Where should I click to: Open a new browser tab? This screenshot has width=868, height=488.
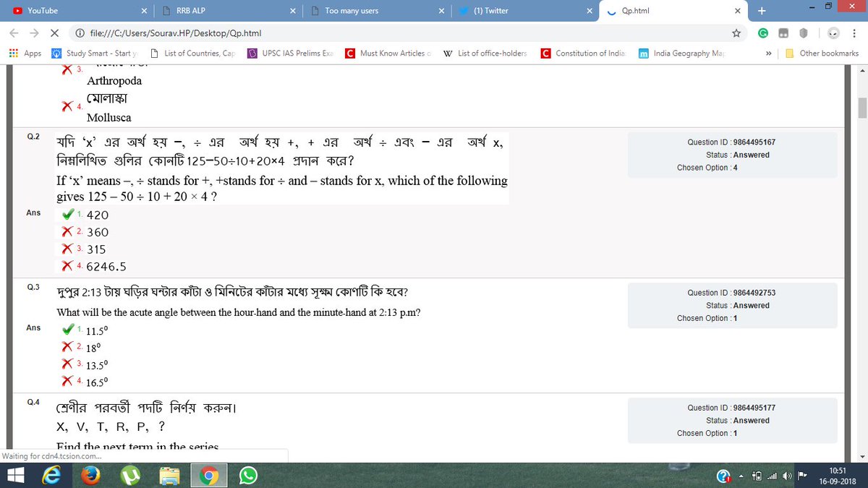coord(761,11)
